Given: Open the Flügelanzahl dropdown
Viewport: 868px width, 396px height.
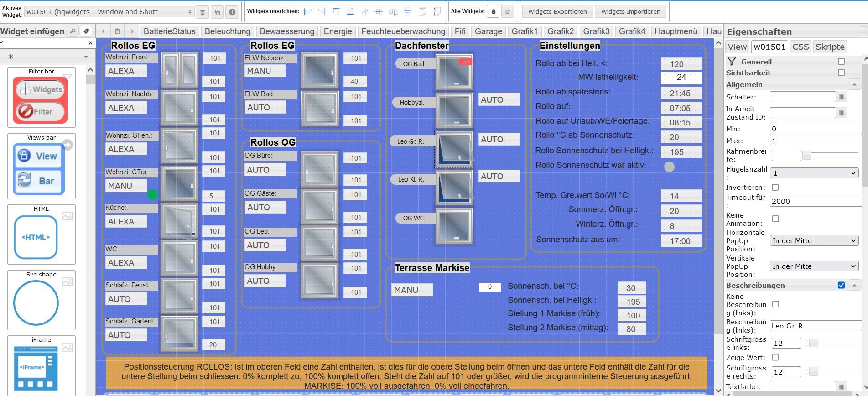Looking at the screenshot, I should coord(814,173).
